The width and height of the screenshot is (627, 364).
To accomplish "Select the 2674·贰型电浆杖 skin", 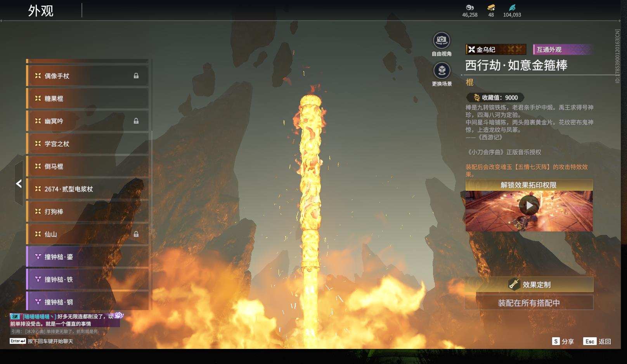I will coord(87,189).
